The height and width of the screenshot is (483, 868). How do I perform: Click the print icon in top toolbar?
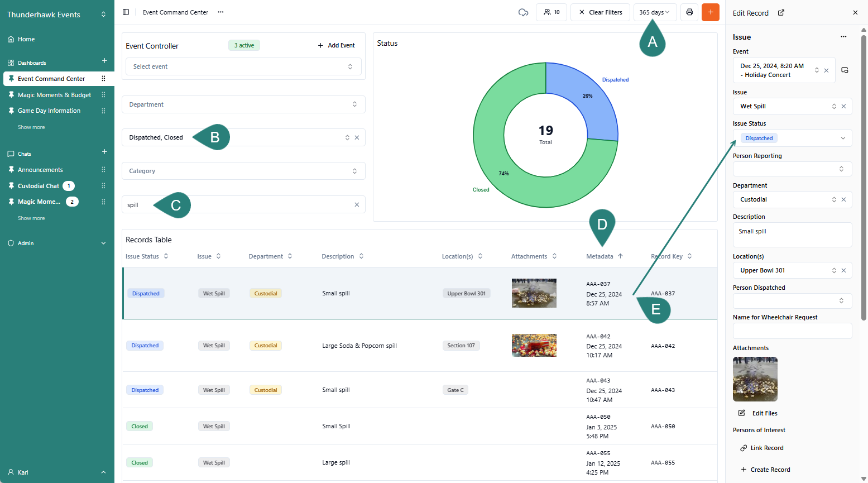point(689,12)
